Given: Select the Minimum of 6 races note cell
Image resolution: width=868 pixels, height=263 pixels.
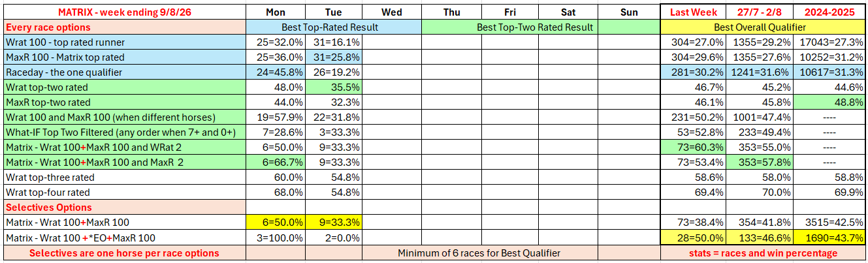Looking at the screenshot, I should pyautogui.click(x=479, y=253).
